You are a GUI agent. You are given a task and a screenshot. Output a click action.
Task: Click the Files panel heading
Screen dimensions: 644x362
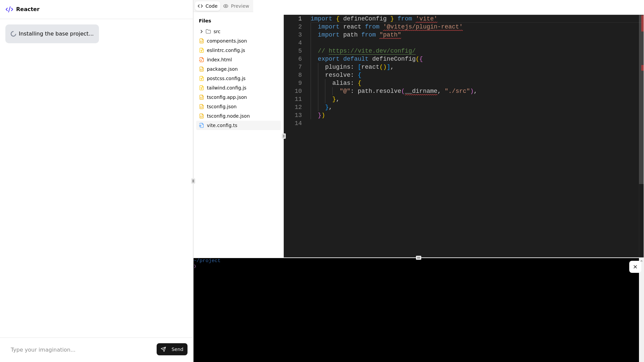click(x=205, y=21)
